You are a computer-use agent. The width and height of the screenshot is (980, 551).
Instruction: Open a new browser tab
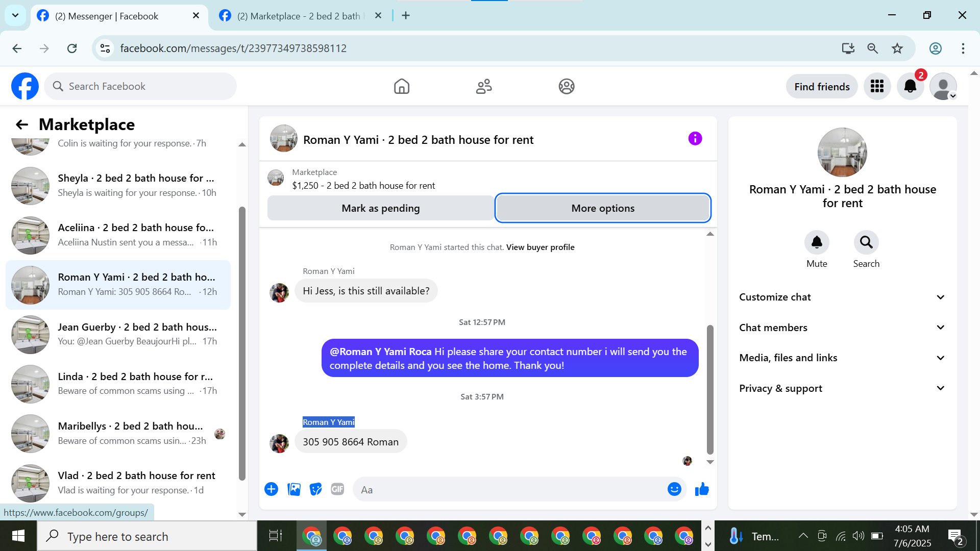click(x=406, y=16)
